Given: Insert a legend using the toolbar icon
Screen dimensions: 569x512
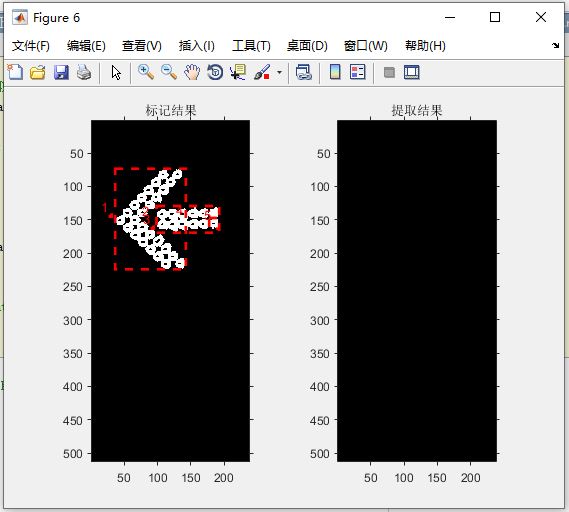Looking at the screenshot, I should (357, 72).
